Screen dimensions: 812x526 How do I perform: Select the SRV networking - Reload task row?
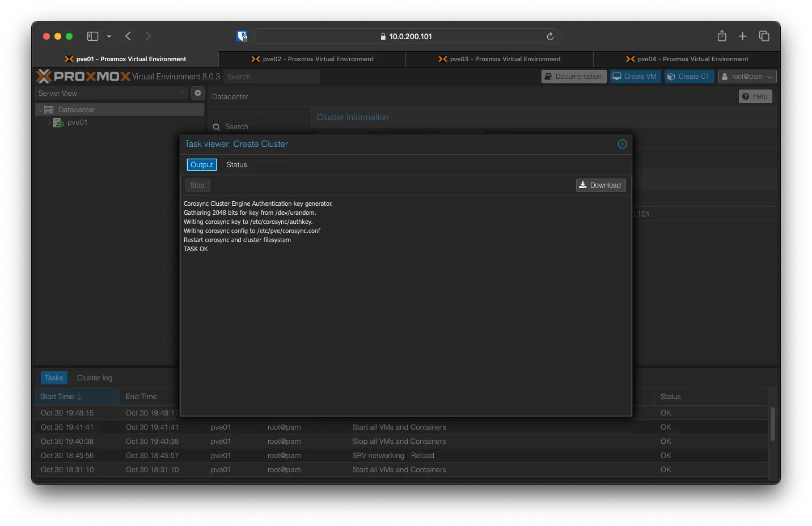click(401, 456)
